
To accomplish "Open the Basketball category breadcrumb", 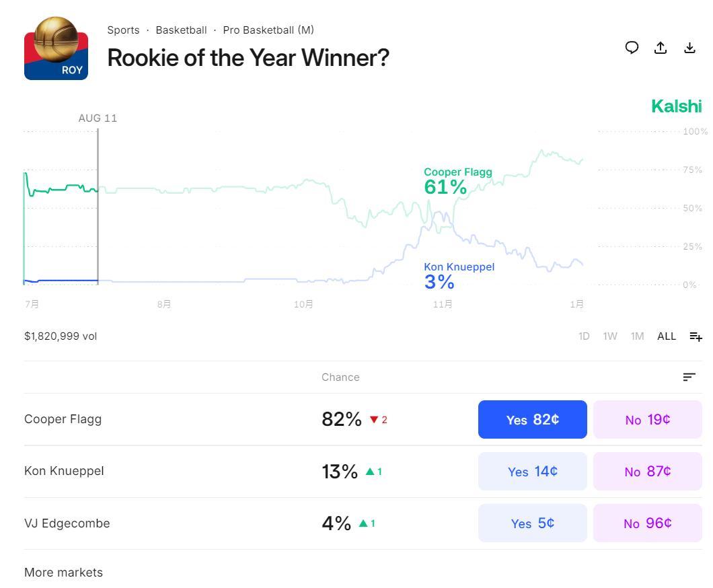I will pyautogui.click(x=181, y=30).
